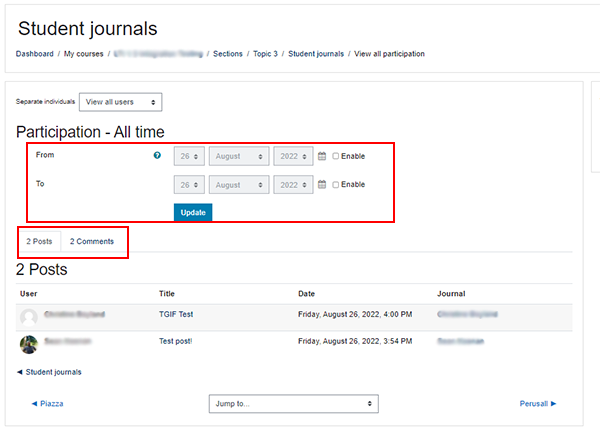
Task: Enable the From date filter checkbox
Action: point(336,156)
